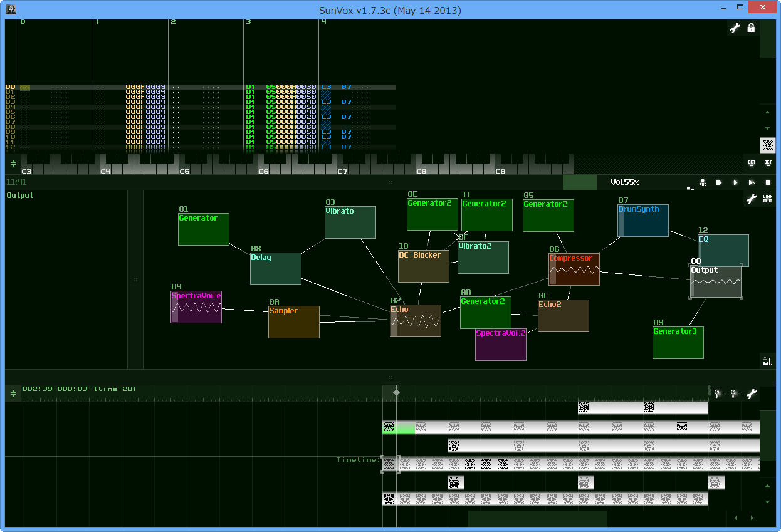
Task: Select the 00 Output module
Action: pos(716,281)
